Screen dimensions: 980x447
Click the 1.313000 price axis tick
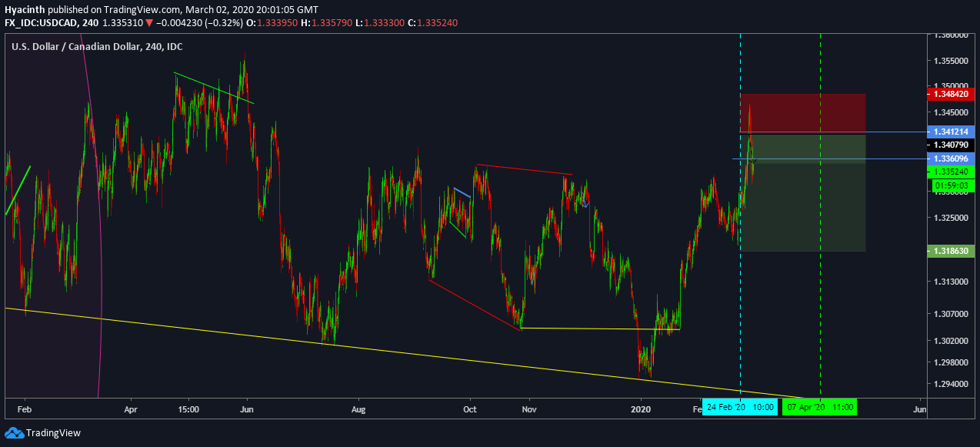(x=952, y=282)
